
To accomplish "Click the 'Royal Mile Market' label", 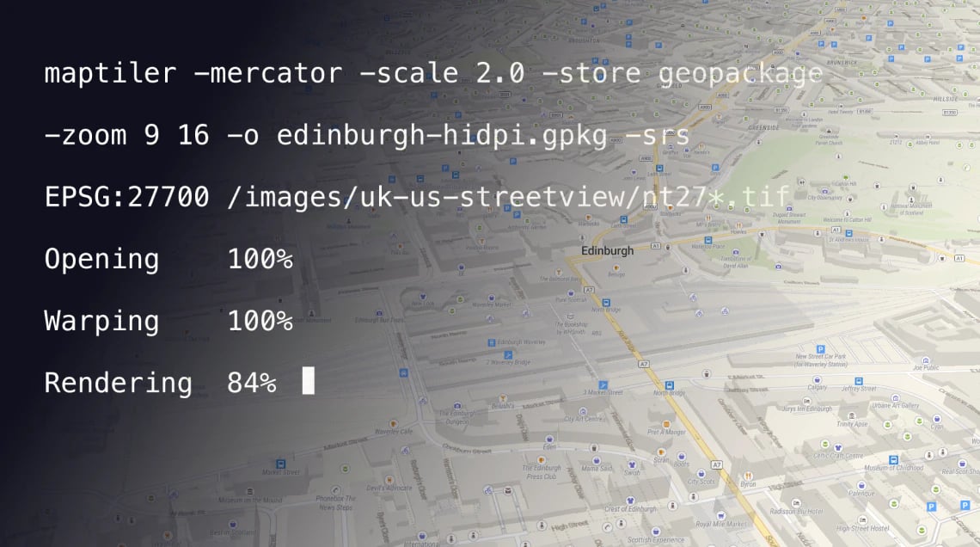I will point(720,525).
